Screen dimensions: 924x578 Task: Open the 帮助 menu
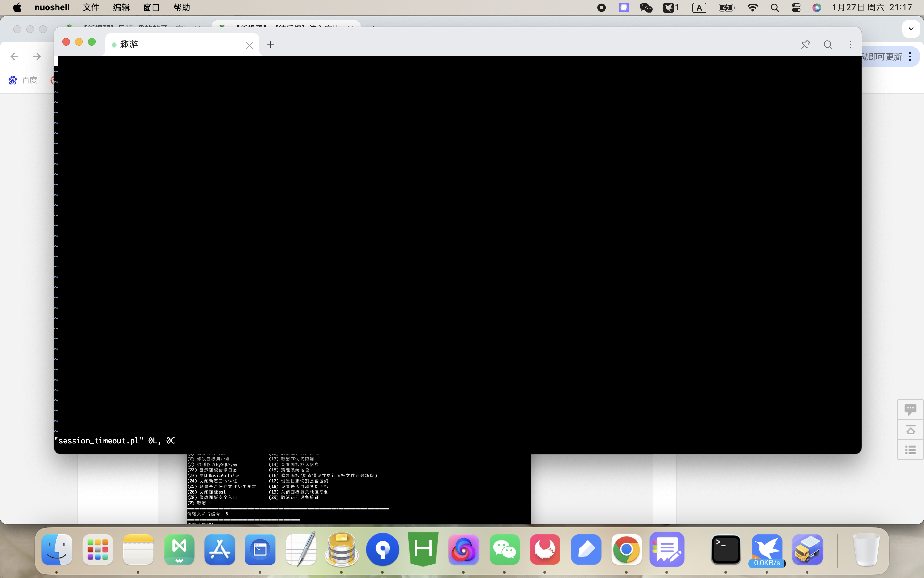coord(181,8)
